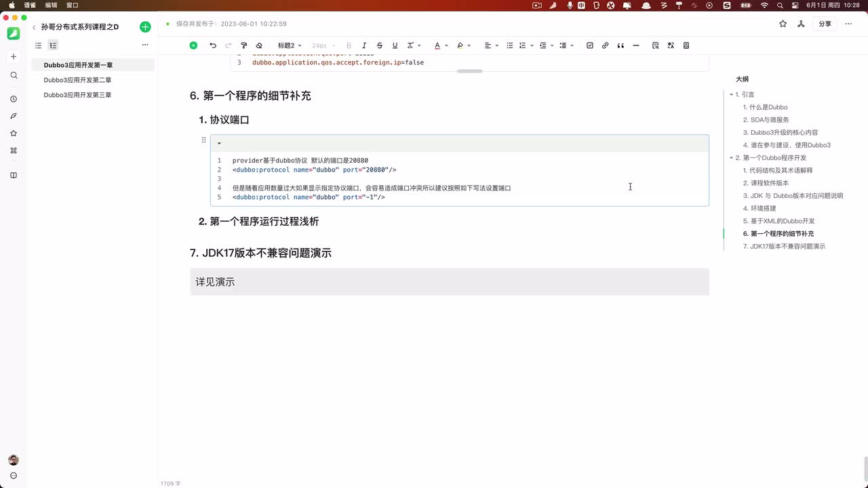Open the indent options dropdown

tap(545, 45)
